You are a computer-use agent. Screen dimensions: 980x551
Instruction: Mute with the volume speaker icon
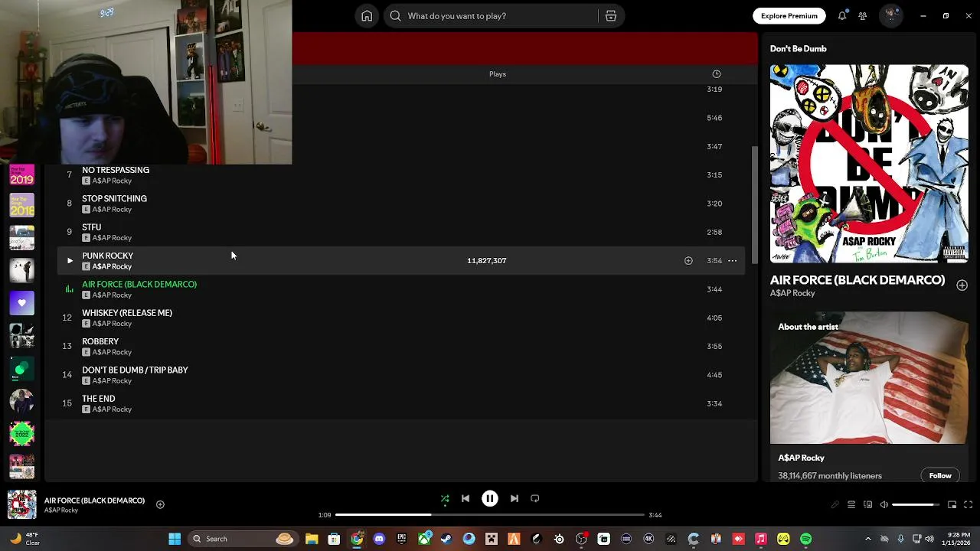coord(884,505)
